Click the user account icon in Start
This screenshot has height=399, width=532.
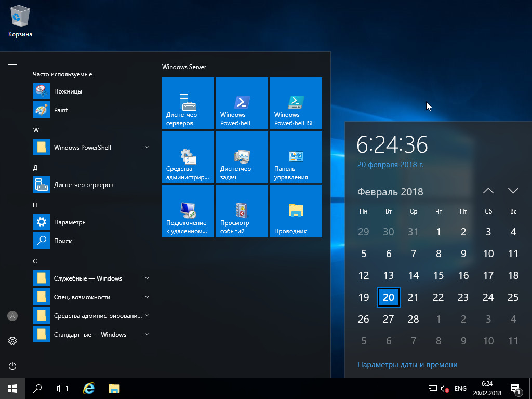(x=12, y=316)
